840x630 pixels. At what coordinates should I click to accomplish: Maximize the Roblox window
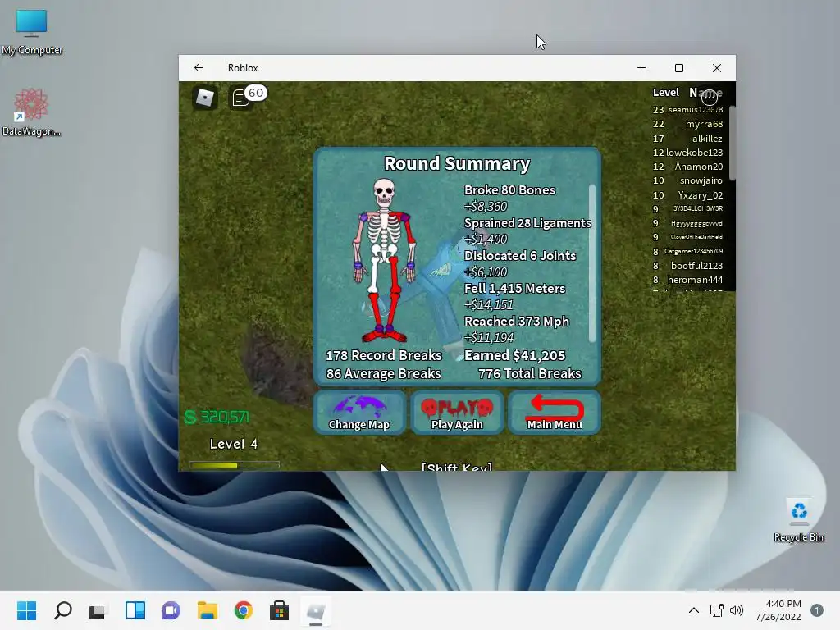(678, 68)
